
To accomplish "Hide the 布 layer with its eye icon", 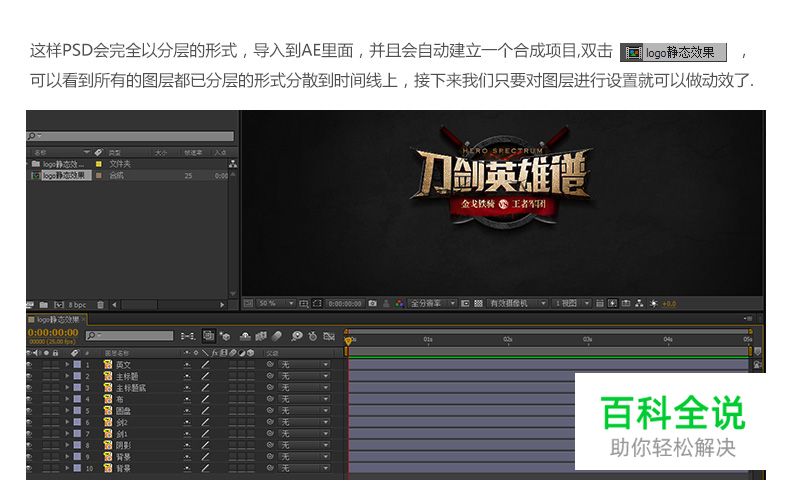I will point(29,399).
